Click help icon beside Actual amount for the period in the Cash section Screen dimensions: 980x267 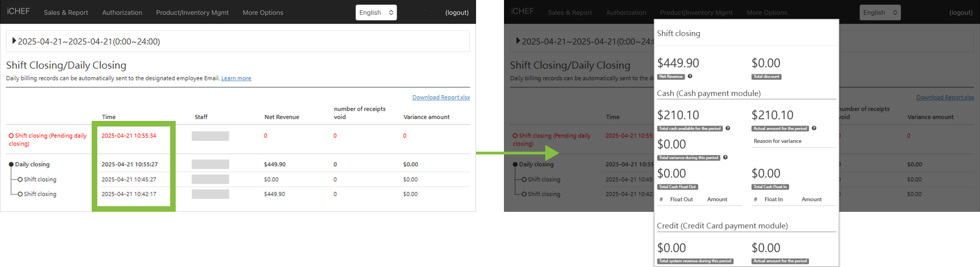click(x=814, y=128)
